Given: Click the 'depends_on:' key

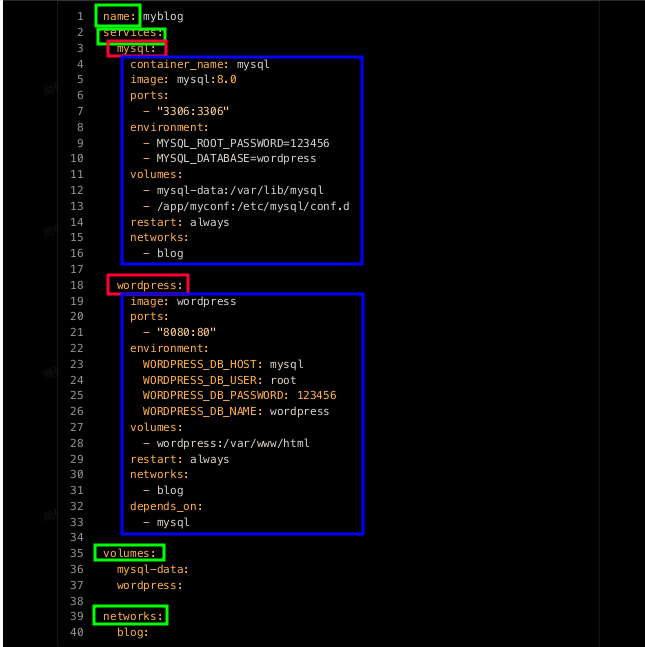Looking at the screenshot, I should point(166,507).
